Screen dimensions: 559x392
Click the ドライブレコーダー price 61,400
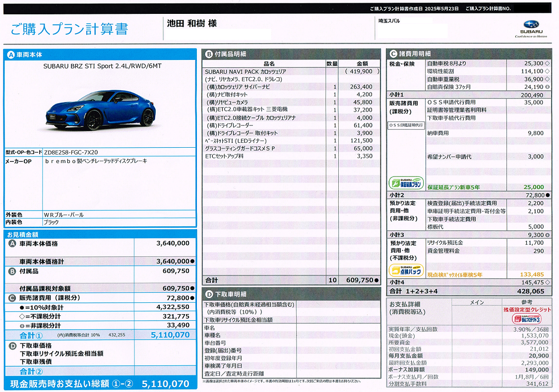tap(363, 125)
